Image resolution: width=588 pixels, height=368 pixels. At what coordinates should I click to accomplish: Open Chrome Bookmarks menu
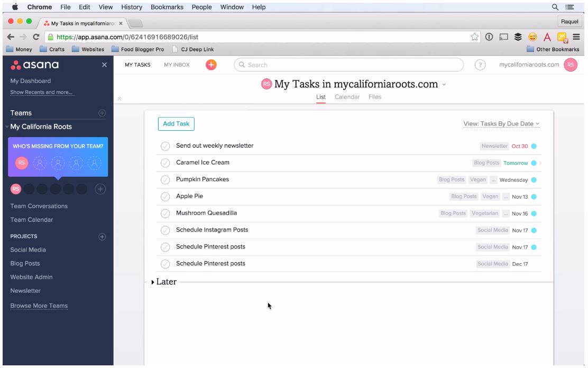click(x=167, y=7)
